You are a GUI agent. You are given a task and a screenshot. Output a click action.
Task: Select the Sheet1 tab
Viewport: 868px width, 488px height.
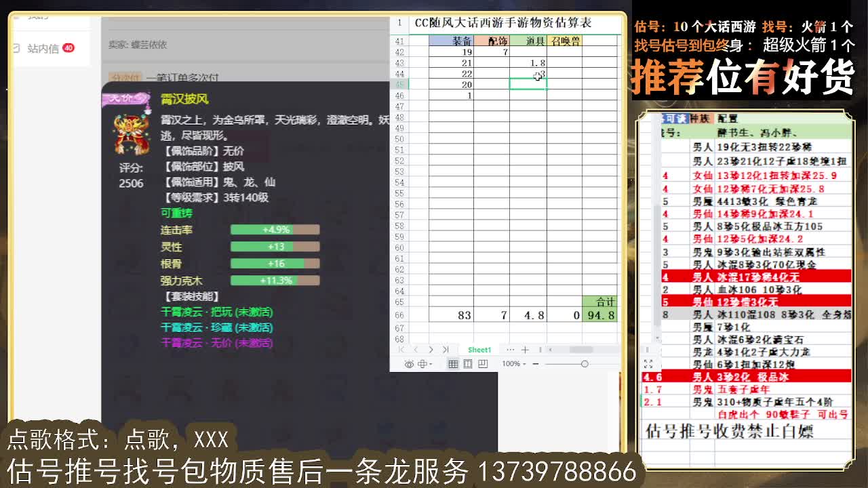[x=479, y=350]
